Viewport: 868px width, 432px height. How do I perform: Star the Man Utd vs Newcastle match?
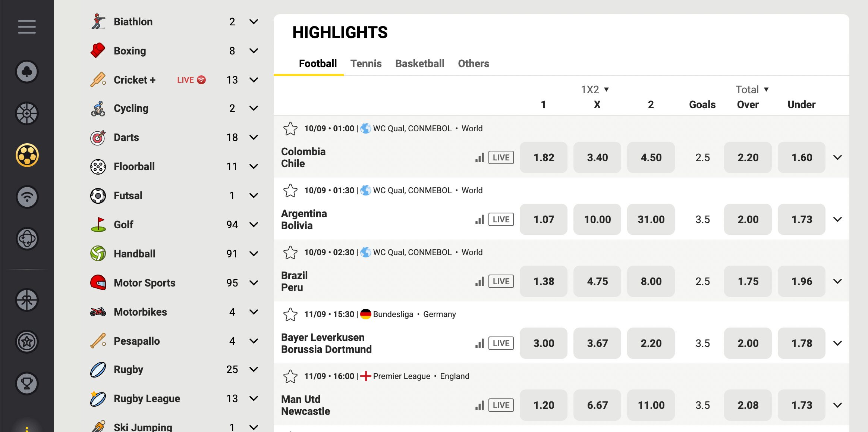click(290, 376)
